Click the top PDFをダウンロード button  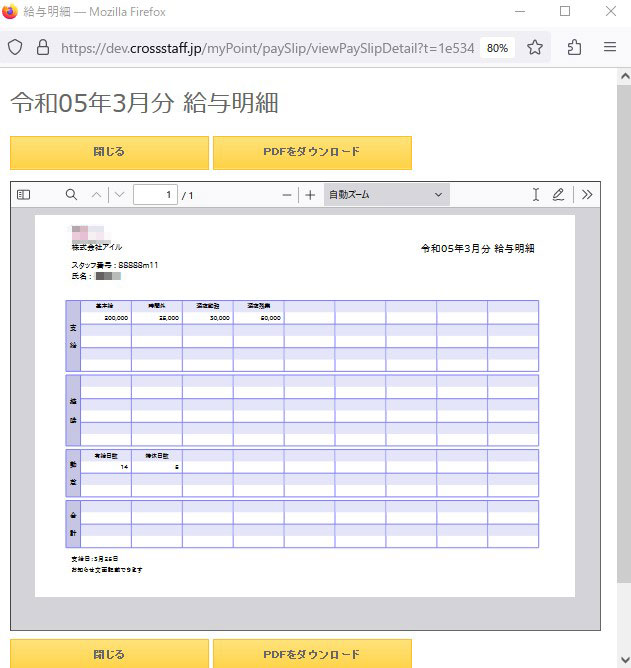[x=312, y=153]
